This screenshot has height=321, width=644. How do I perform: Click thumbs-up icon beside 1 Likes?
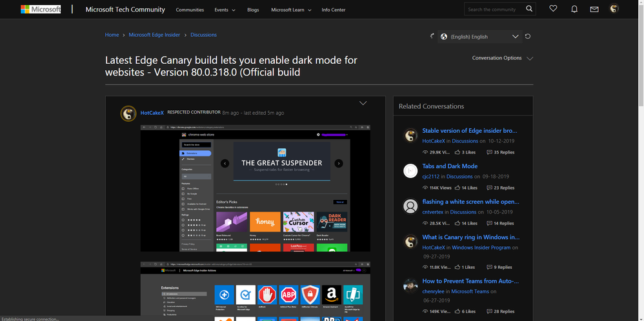[457, 267]
